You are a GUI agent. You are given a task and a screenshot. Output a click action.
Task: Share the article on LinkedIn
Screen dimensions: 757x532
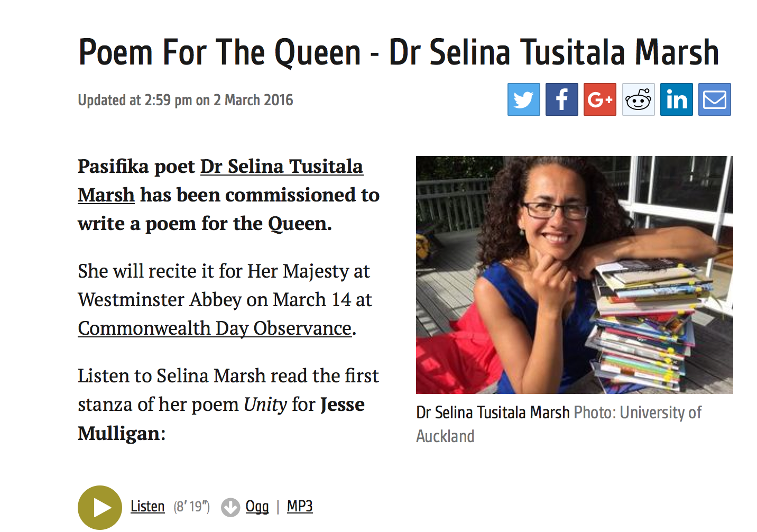point(676,99)
